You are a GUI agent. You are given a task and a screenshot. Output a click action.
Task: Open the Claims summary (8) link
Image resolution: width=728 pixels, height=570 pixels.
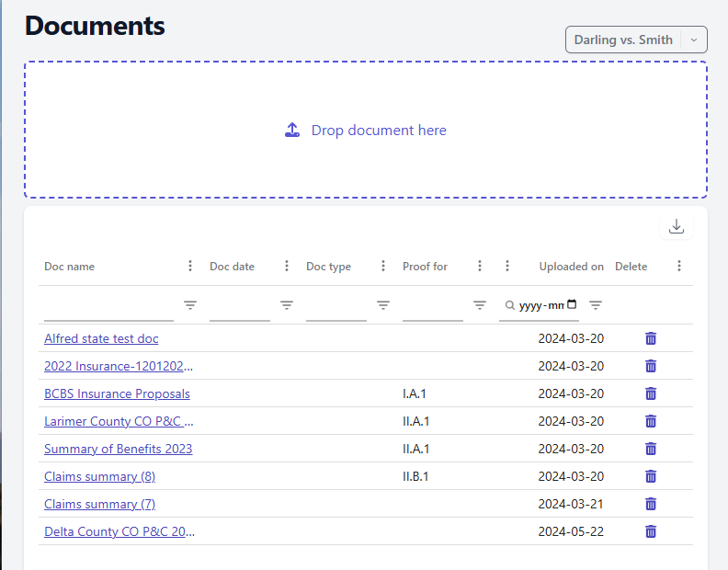tap(100, 476)
